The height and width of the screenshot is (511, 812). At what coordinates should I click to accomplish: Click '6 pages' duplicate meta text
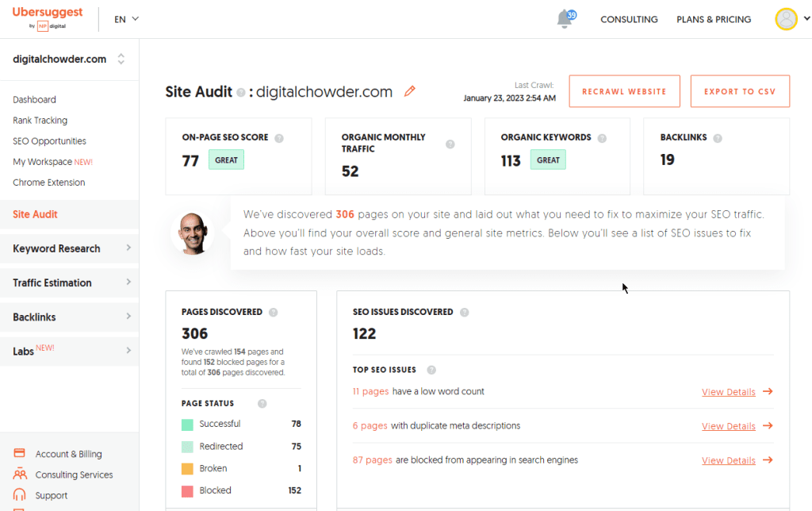pyautogui.click(x=370, y=425)
